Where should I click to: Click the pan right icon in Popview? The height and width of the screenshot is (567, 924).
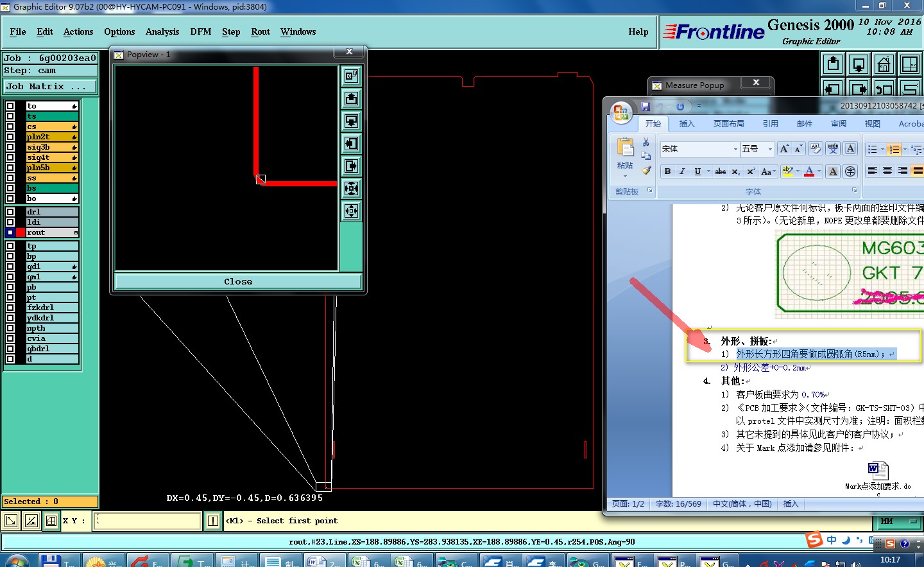point(351,166)
